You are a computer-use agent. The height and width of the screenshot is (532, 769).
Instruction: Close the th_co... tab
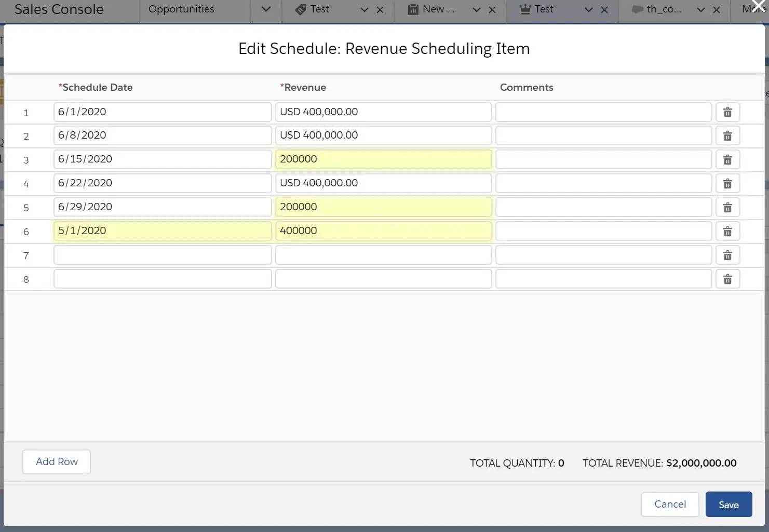click(717, 10)
